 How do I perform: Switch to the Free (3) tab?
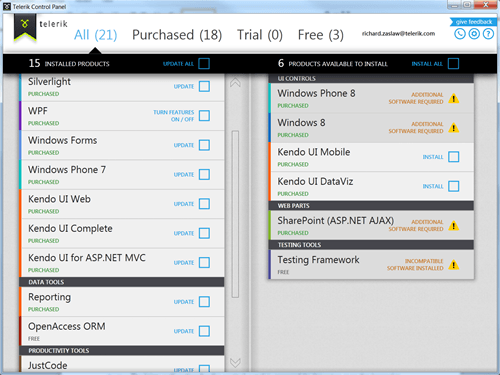321,35
